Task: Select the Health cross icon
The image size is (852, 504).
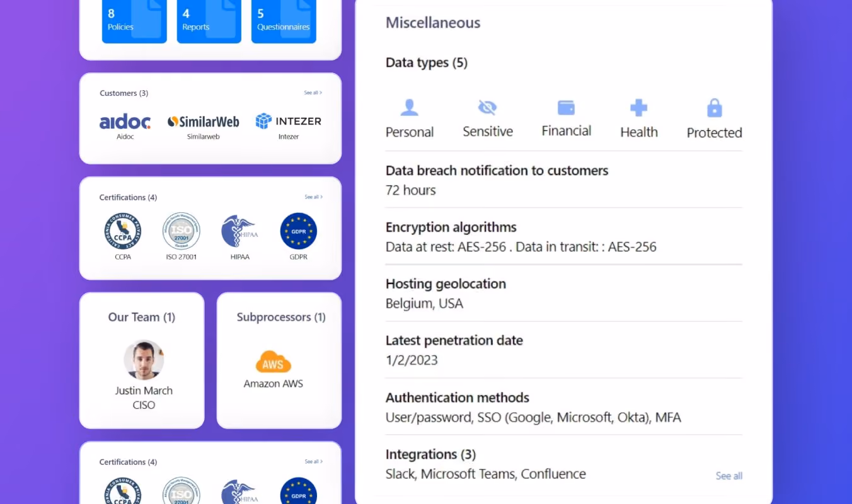Action: click(x=639, y=108)
